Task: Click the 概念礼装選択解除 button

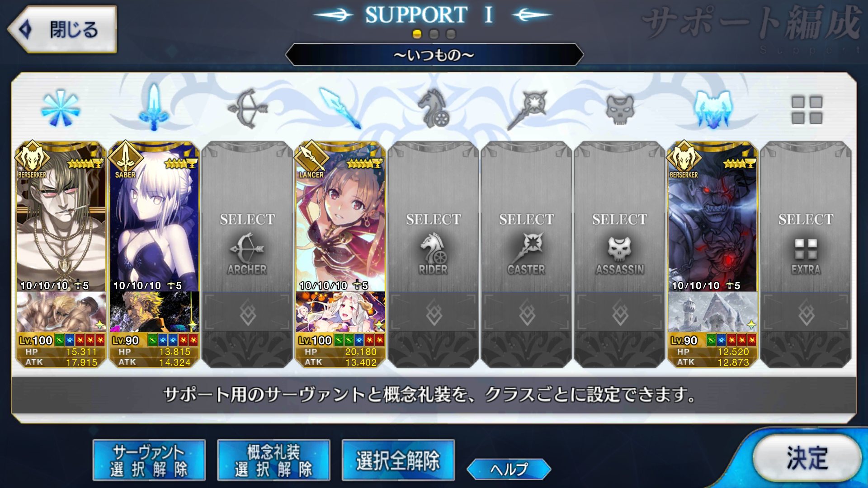Action: point(274,460)
